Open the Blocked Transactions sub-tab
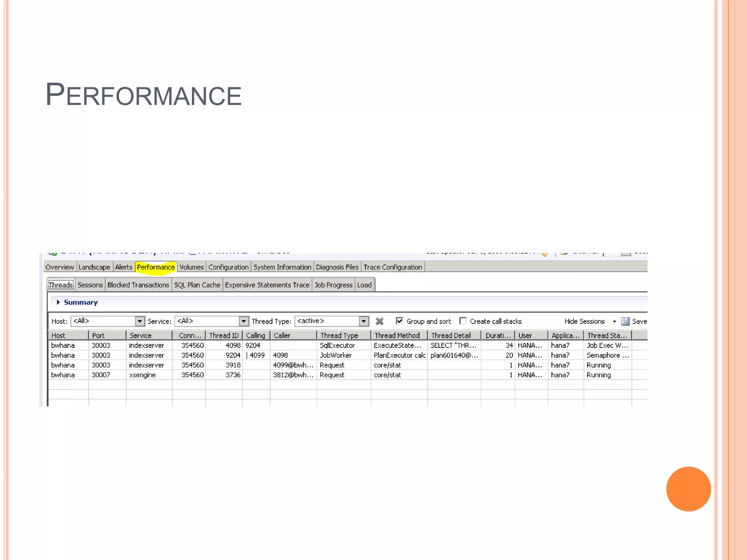The height and width of the screenshot is (560, 747). click(138, 285)
